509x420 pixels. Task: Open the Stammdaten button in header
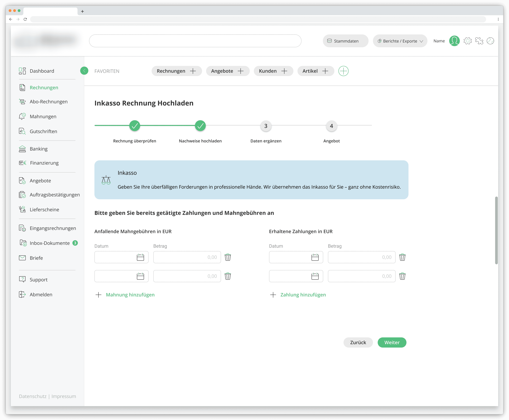tap(345, 41)
